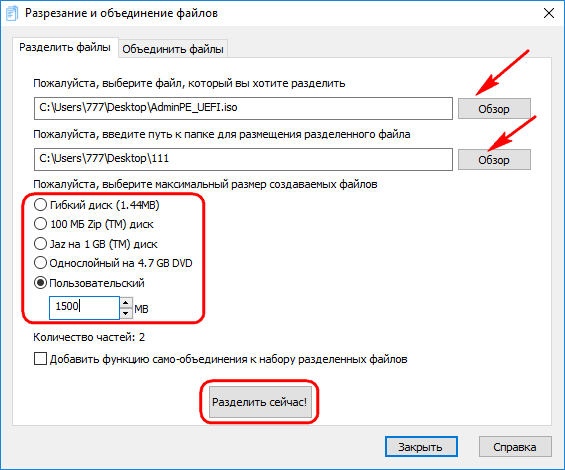
Task: Enable the само-объединения checkbox
Action: [x=40, y=359]
